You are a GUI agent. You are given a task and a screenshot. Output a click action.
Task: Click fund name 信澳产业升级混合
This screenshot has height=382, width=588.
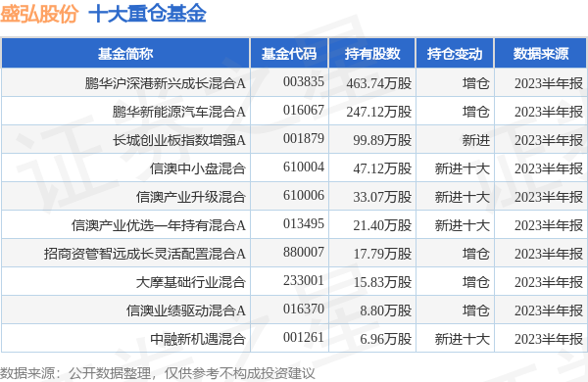pos(191,197)
